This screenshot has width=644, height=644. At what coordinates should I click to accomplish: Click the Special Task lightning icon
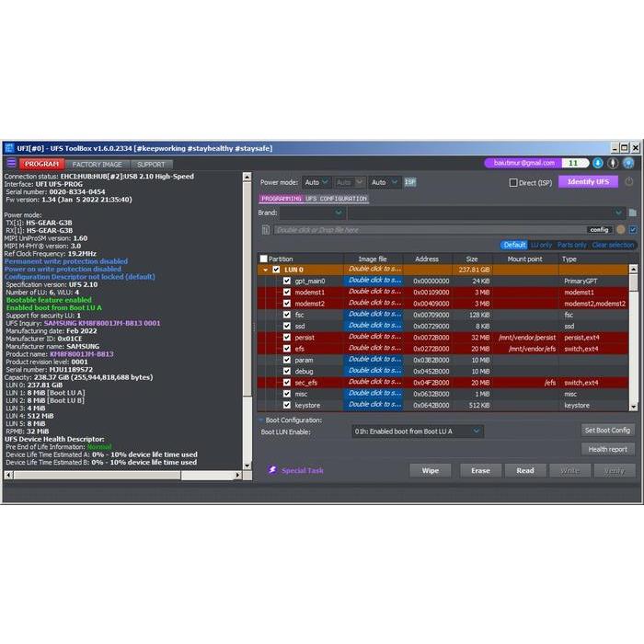pyautogui.click(x=272, y=470)
